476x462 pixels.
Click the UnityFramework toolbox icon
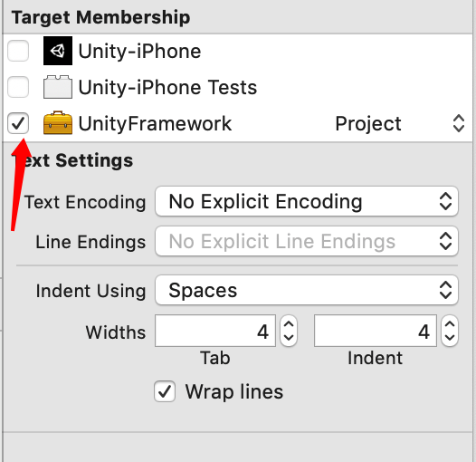point(58,123)
